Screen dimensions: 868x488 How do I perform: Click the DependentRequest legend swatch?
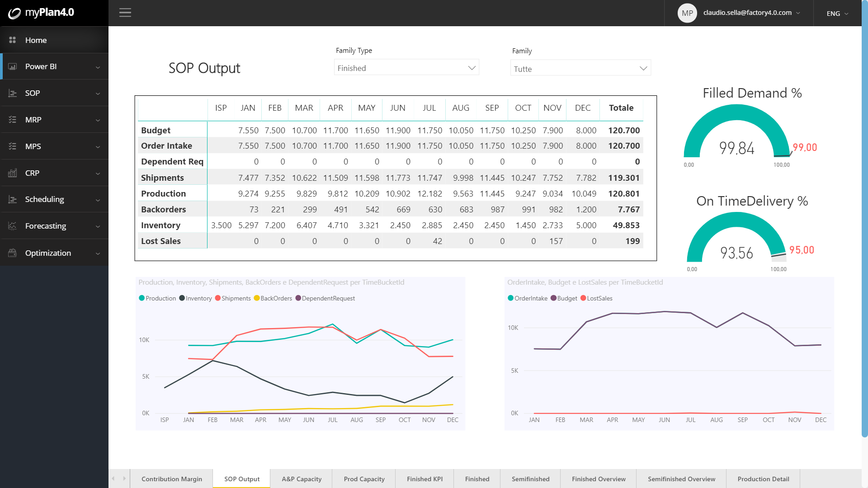298,298
